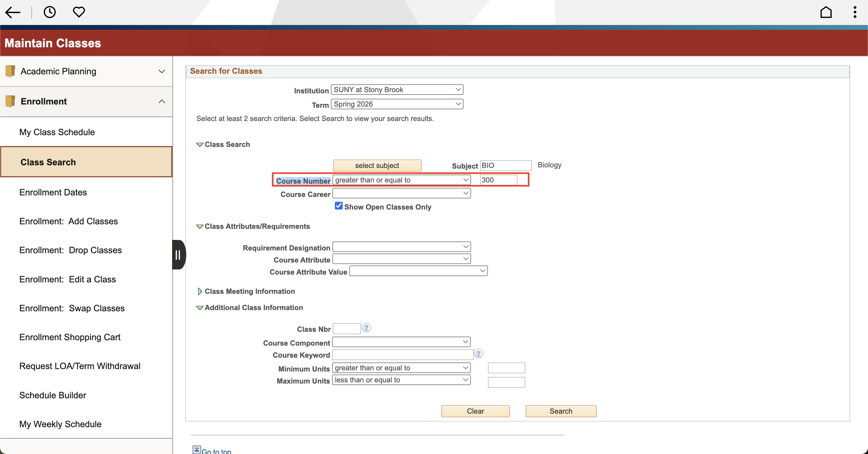Open the Course Number comparison dropdown
This screenshot has width=868, height=454.
click(x=401, y=180)
